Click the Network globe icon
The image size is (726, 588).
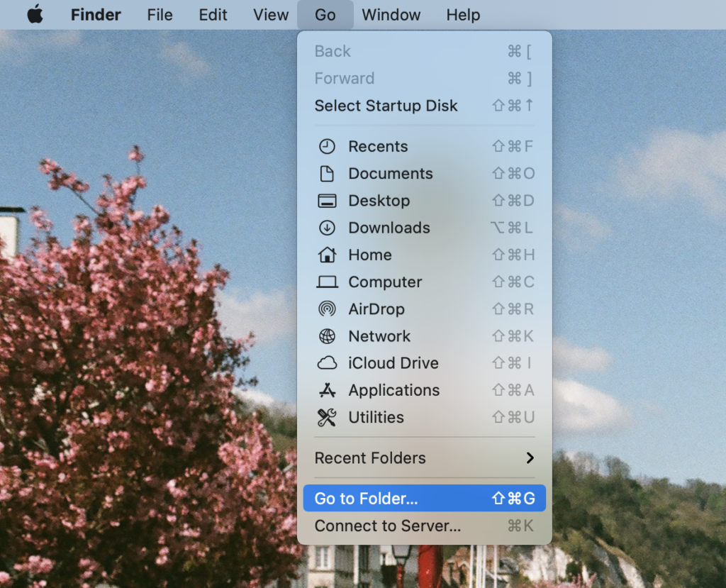tap(327, 336)
